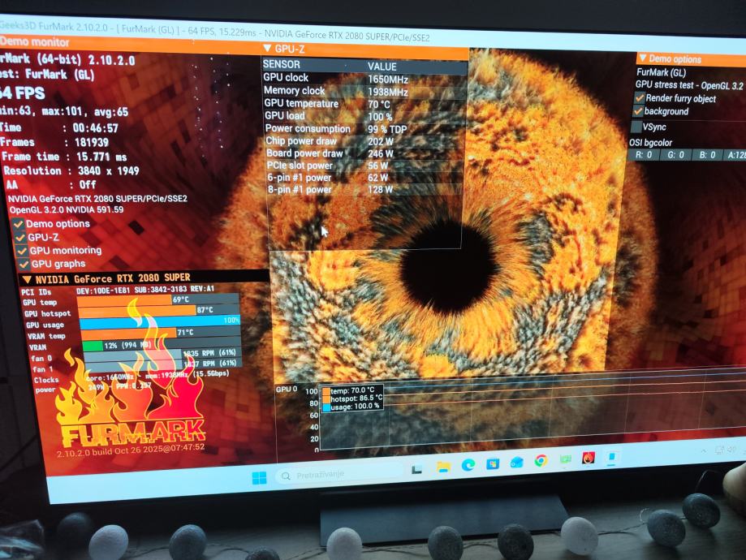Toggle the GPU graphs checkbox
The height and width of the screenshot is (560, 746).
(24, 264)
